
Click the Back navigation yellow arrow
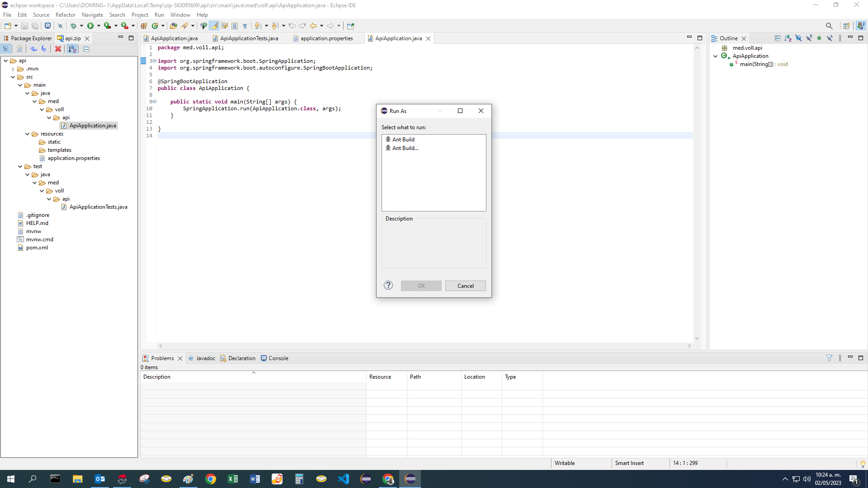tap(313, 26)
